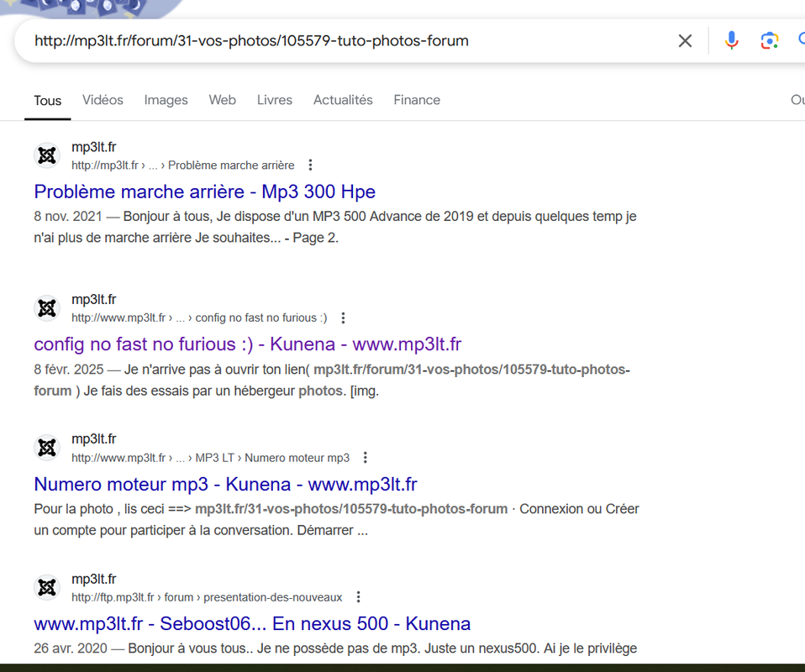Open the Livres tab
Viewport: 805px width, 672px height.
pyautogui.click(x=275, y=100)
